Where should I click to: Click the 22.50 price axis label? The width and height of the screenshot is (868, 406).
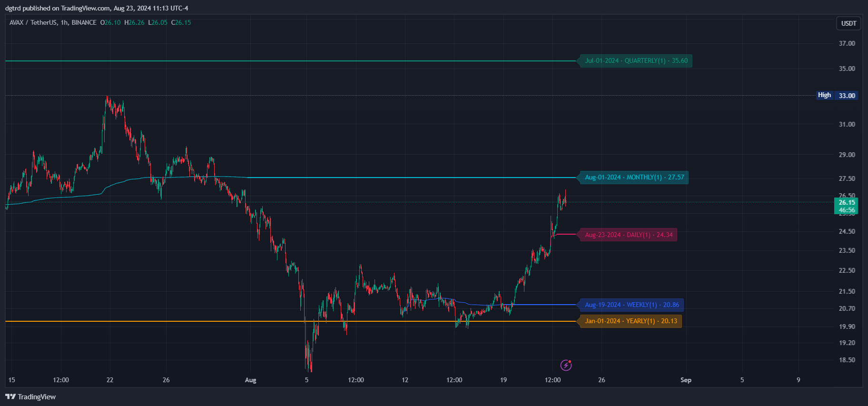(847, 270)
